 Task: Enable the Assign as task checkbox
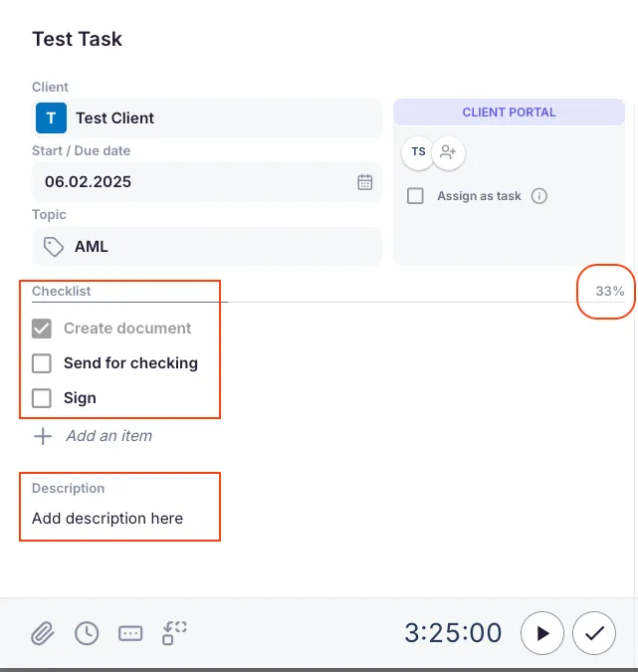pos(415,196)
